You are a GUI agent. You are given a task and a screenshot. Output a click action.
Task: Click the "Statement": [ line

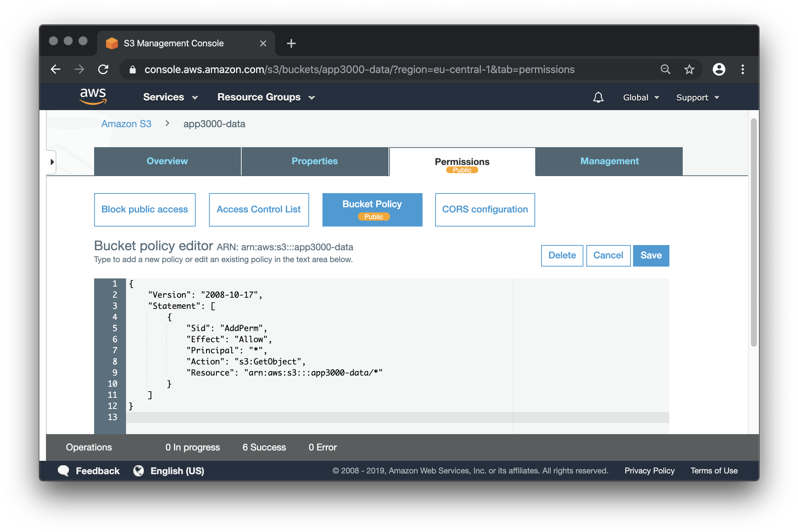pos(182,306)
